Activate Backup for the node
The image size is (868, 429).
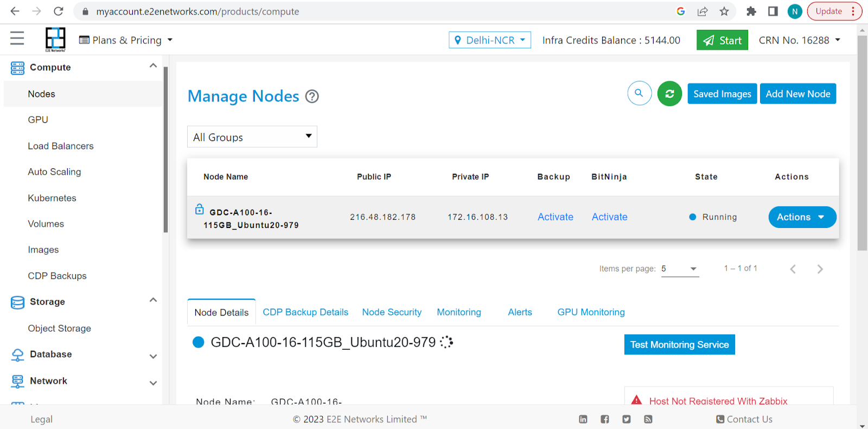click(x=555, y=217)
